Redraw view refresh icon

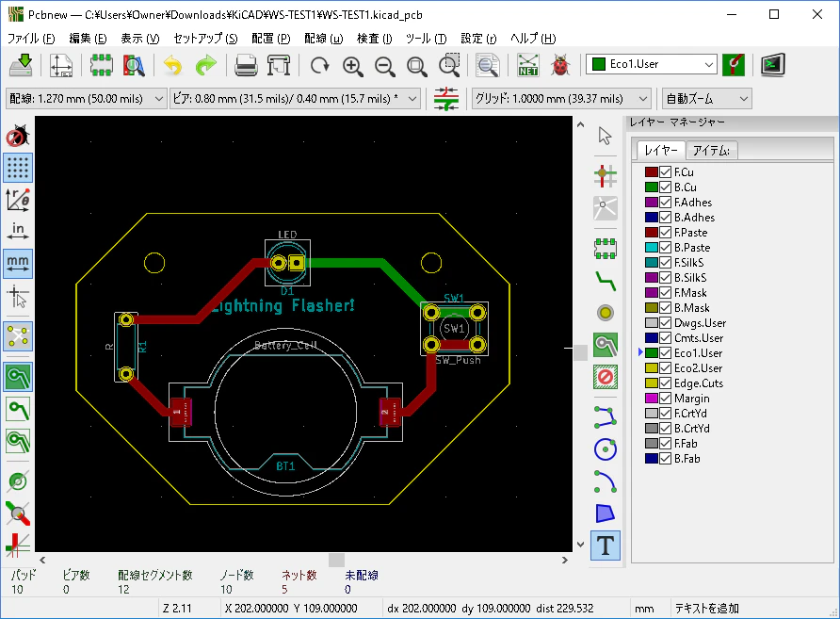click(x=320, y=65)
